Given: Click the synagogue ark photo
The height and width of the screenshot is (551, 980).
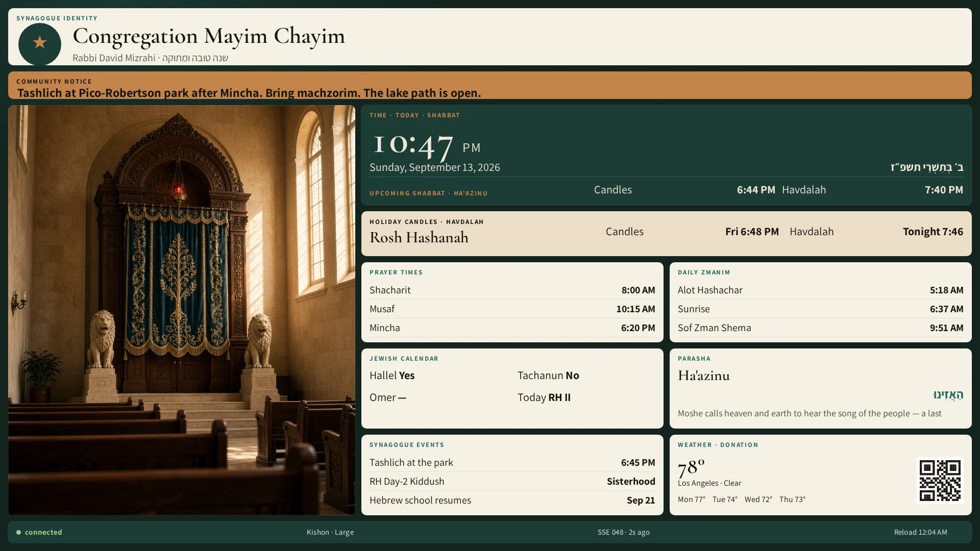Looking at the screenshot, I should point(182,310).
